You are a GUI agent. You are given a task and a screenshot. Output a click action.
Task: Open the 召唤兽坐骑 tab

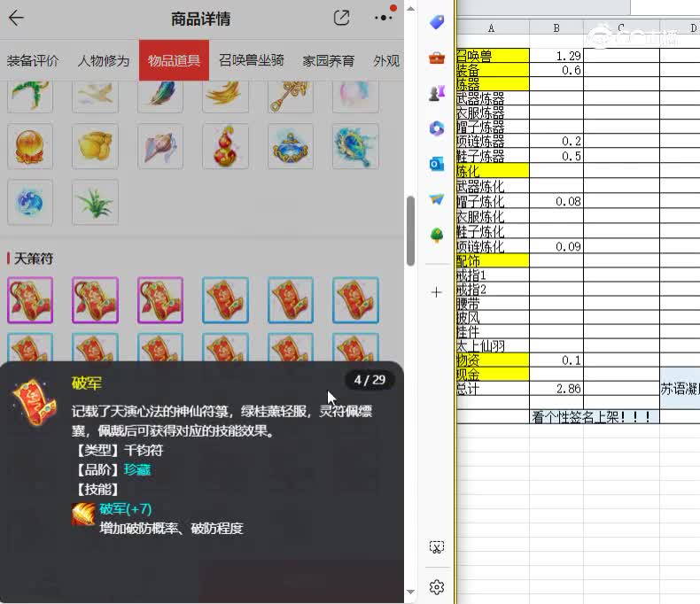tap(252, 60)
